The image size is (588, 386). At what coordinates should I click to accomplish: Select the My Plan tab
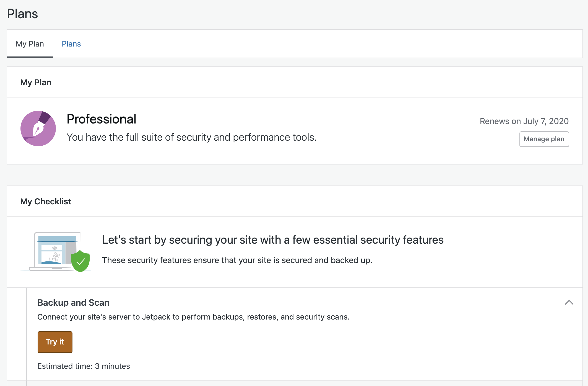click(x=30, y=44)
